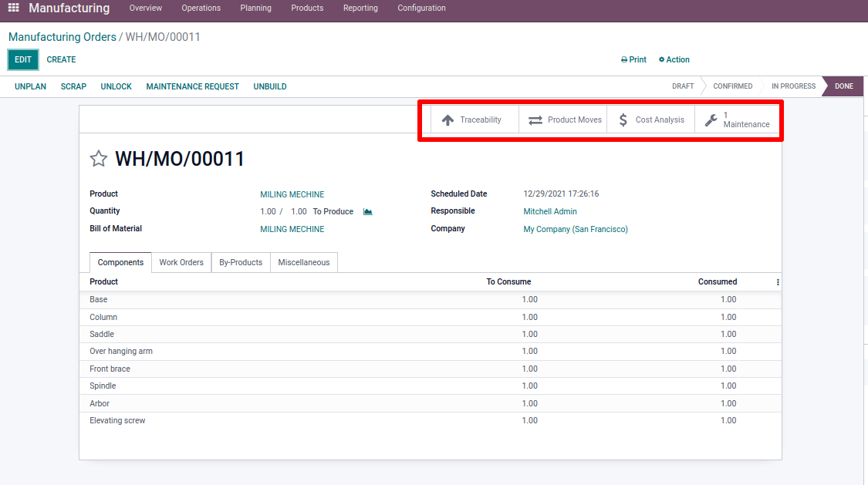
Task: Open My Company (San Francisco) link
Action: [x=576, y=229]
